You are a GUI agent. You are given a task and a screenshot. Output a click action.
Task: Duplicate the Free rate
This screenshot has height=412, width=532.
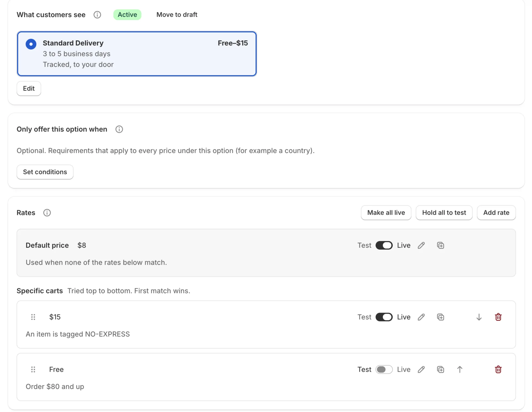pyautogui.click(x=441, y=369)
